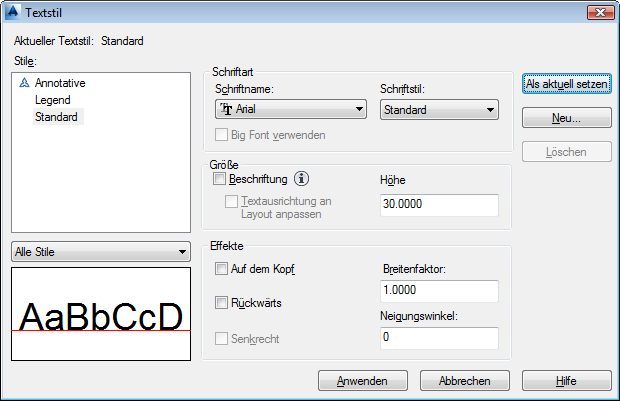This screenshot has height=401, width=620.
Task: Toggle the Auf dem Kopf checkbox
Action: click(221, 269)
